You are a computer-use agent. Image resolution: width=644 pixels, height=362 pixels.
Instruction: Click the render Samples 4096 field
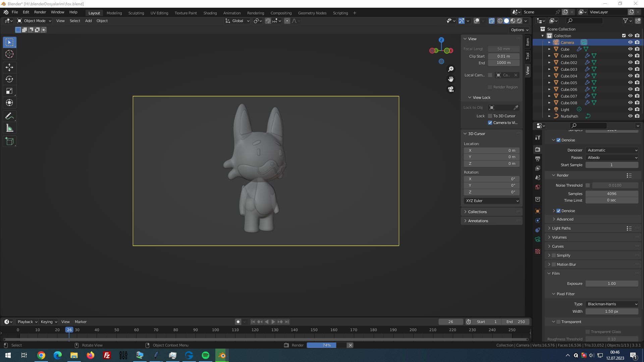612,194
